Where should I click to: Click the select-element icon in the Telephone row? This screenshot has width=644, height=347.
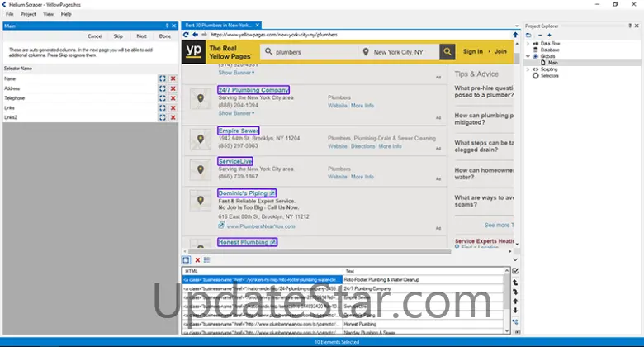[x=163, y=98]
